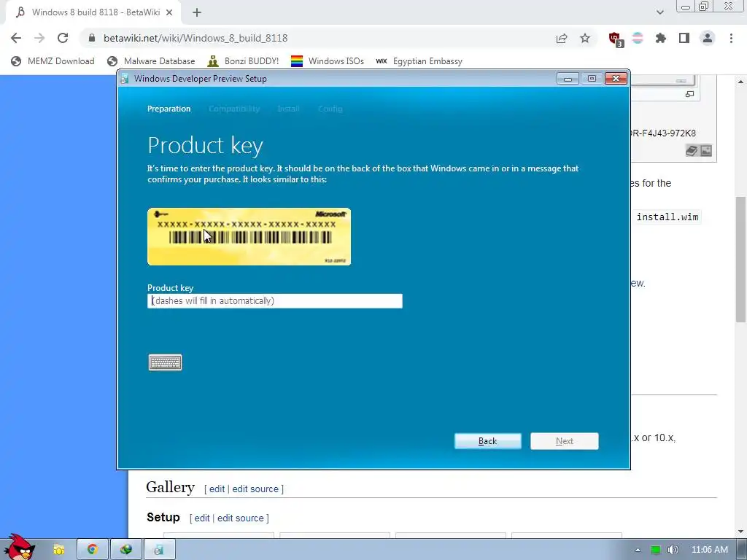Maximize the Windows Developer Preview Setup window

point(592,79)
